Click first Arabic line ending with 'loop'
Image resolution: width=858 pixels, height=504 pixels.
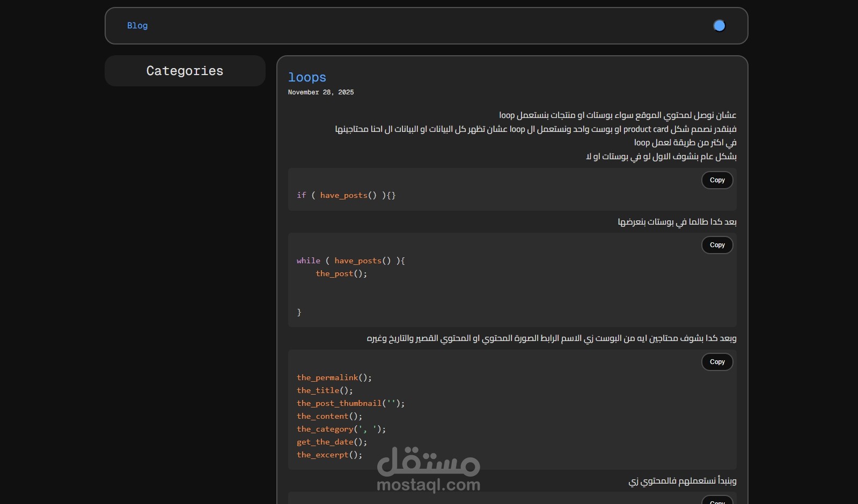click(618, 115)
